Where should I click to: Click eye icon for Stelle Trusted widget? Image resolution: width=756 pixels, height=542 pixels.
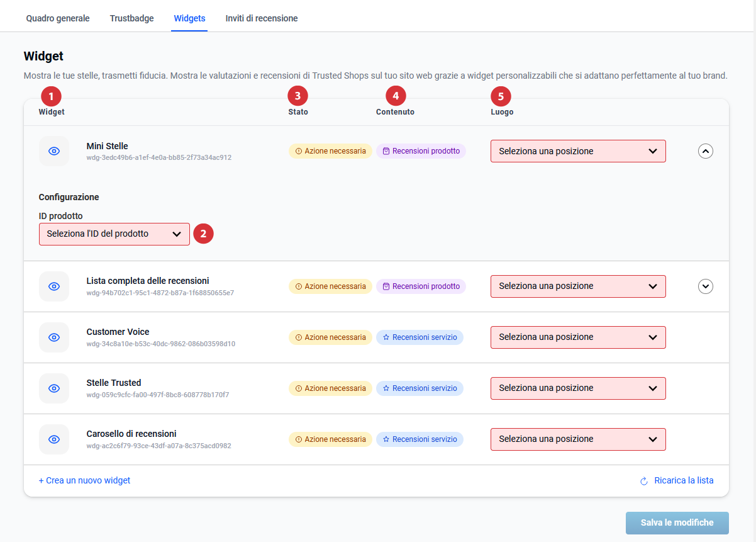(x=54, y=388)
